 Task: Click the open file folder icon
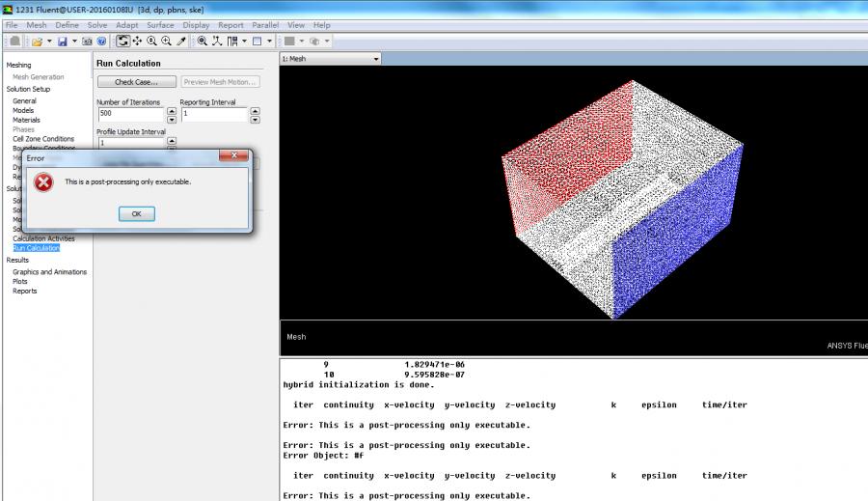37,42
